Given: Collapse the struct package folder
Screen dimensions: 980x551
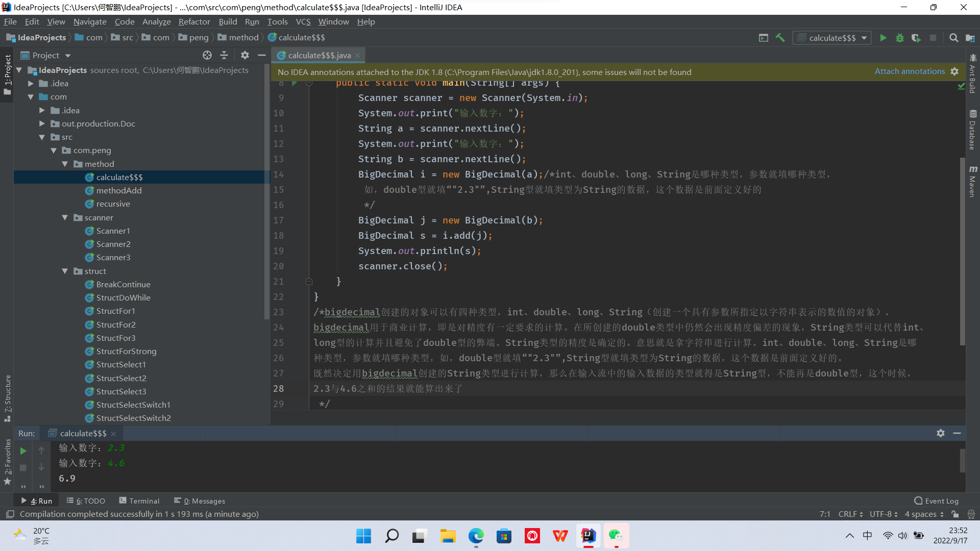Looking at the screenshot, I should point(65,271).
